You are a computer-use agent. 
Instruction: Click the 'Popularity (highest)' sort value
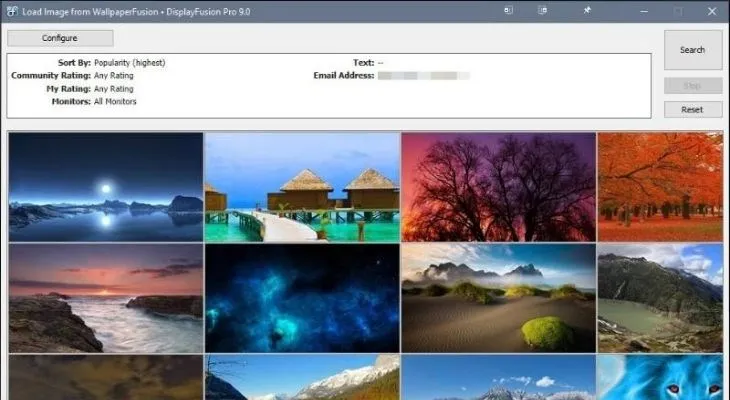(129, 62)
